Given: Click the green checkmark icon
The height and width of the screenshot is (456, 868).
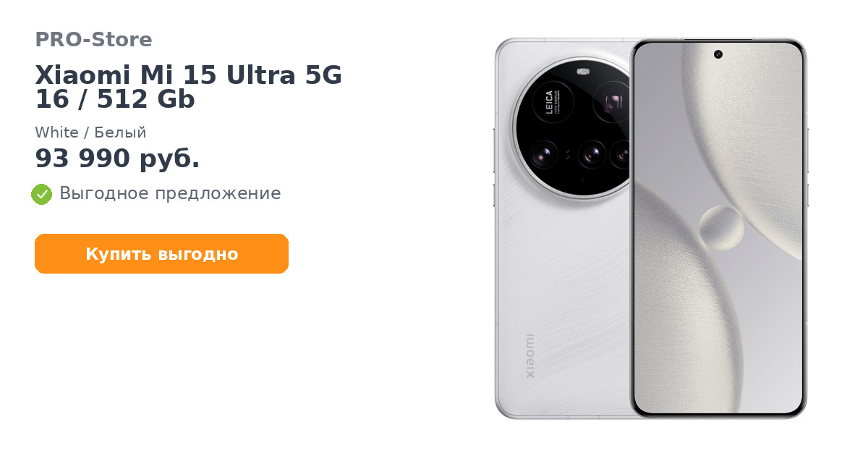Looking at the screenshot, I should coord(41,194).
